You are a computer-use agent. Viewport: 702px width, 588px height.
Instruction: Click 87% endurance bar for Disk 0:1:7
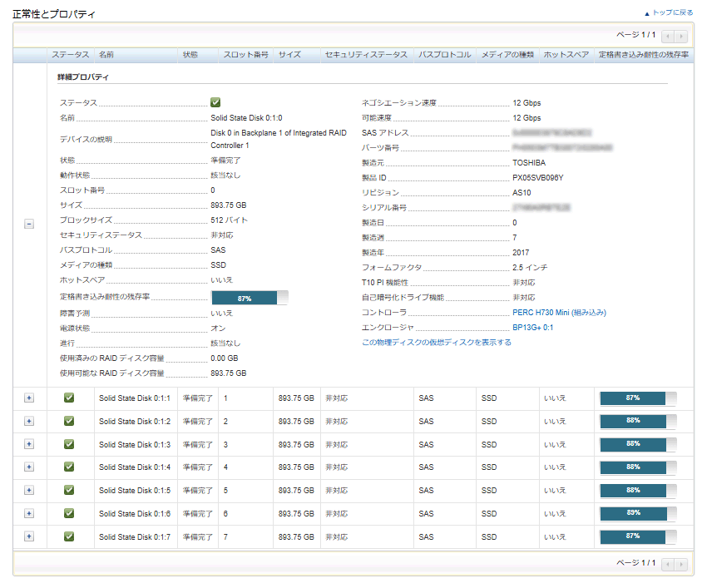point(639,536)
